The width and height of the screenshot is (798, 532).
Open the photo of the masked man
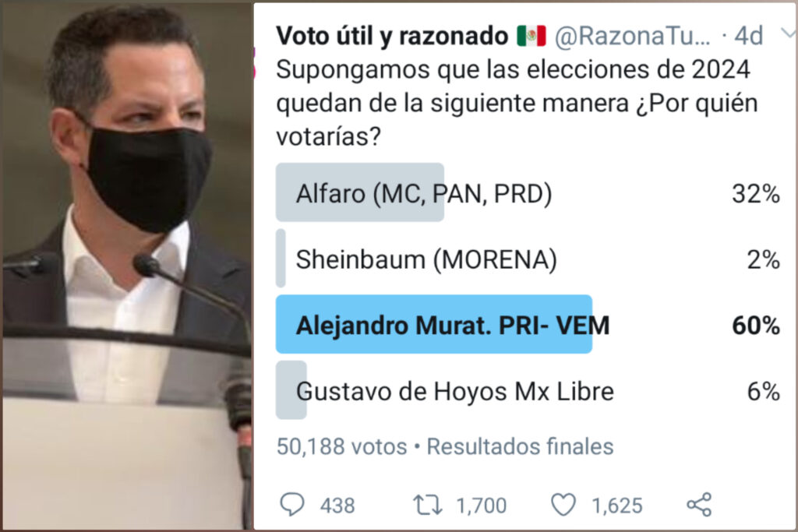[x=127, y=266]
